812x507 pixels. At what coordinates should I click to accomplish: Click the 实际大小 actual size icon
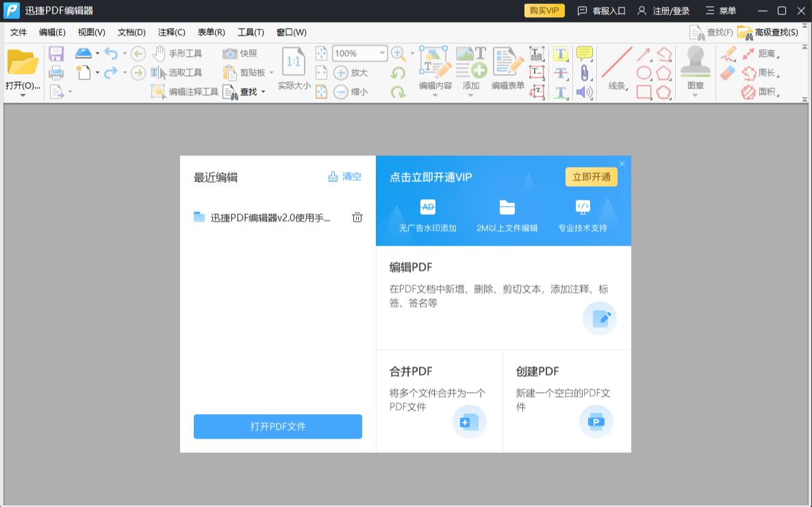[x=294, y=68]
